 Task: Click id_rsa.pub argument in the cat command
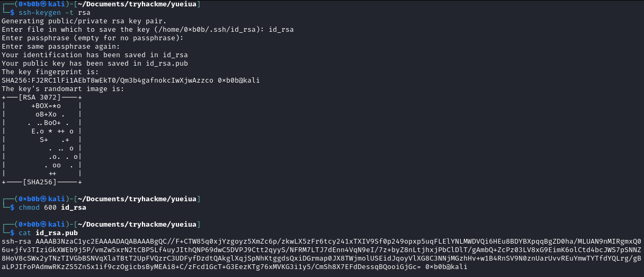pos(57,233)
